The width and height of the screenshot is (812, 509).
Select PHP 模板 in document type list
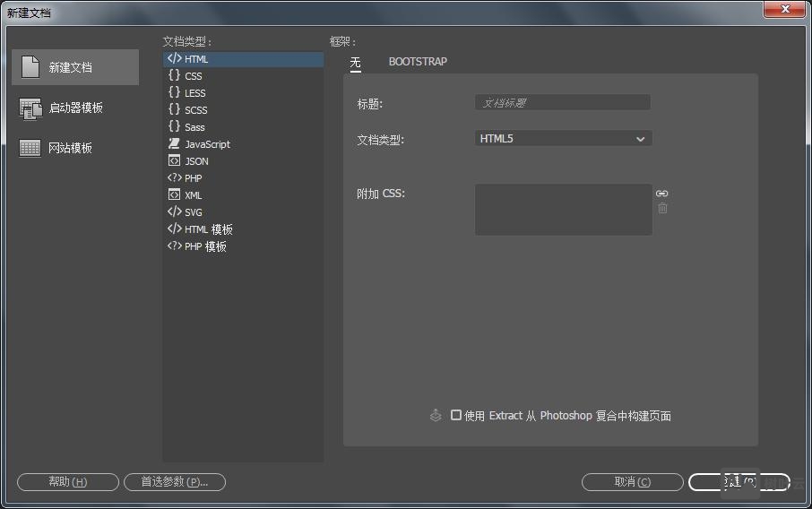[244, 246]
